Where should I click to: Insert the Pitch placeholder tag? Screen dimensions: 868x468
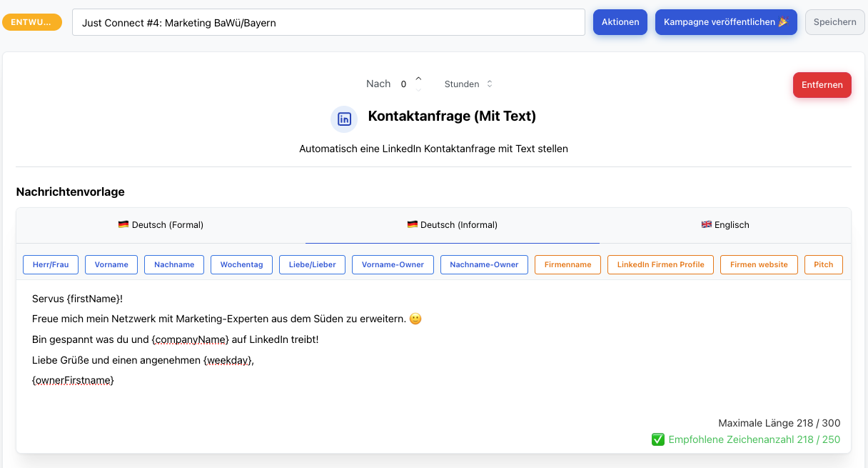coord(823,265)
